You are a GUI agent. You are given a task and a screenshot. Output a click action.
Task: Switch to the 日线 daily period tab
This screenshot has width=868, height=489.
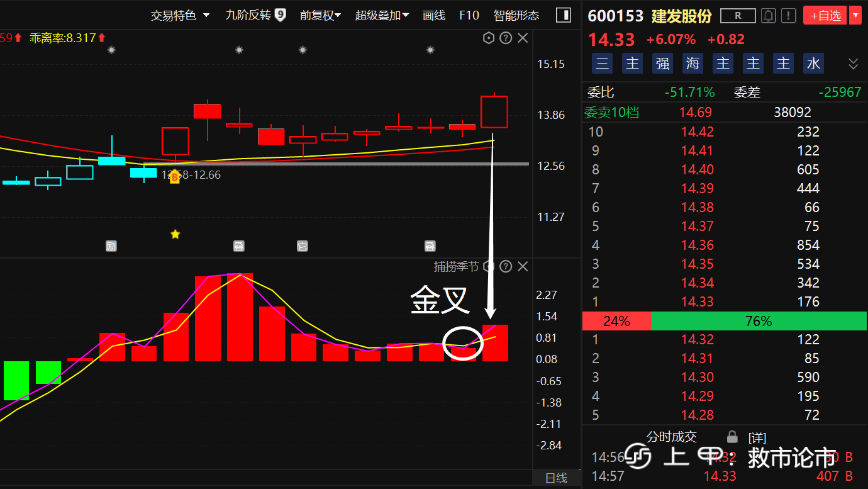point(556,478)
